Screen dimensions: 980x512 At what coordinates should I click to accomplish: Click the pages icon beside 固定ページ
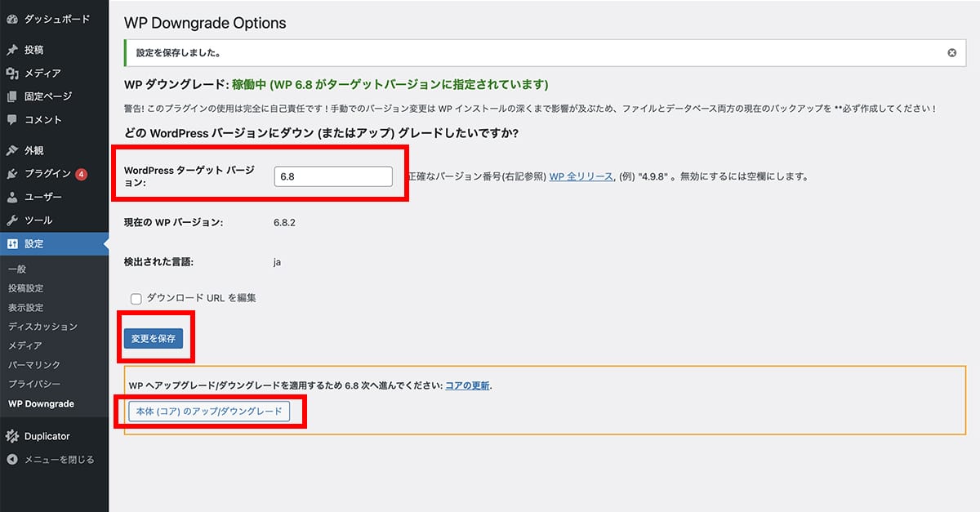pos(12,96)
